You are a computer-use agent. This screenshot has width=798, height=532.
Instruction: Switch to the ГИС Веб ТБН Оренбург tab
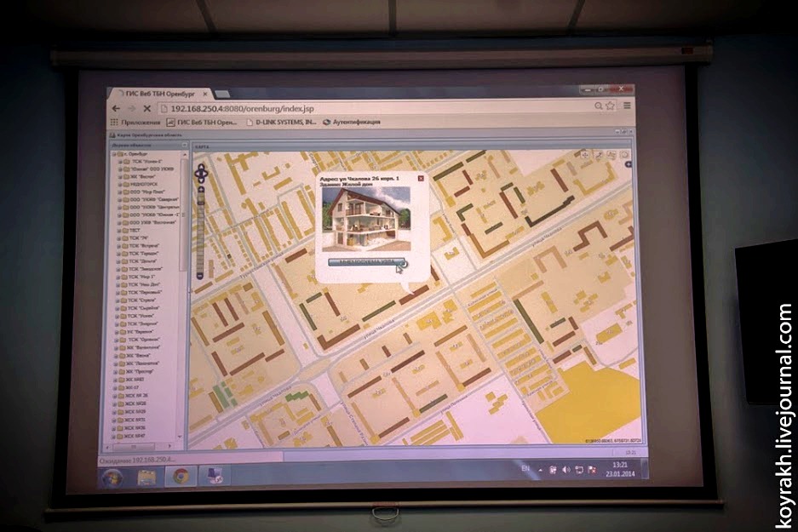158,93
